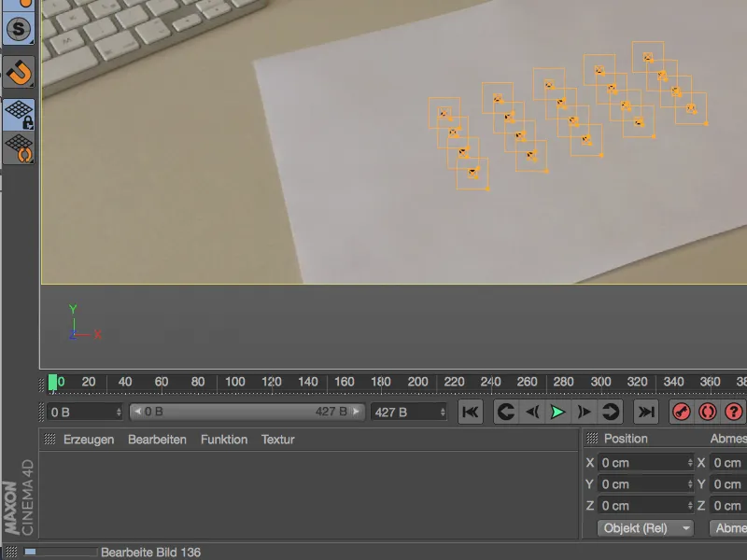Screen dimensions: 747x560
Task: Click the status bar progress bar
Action: 61,552
